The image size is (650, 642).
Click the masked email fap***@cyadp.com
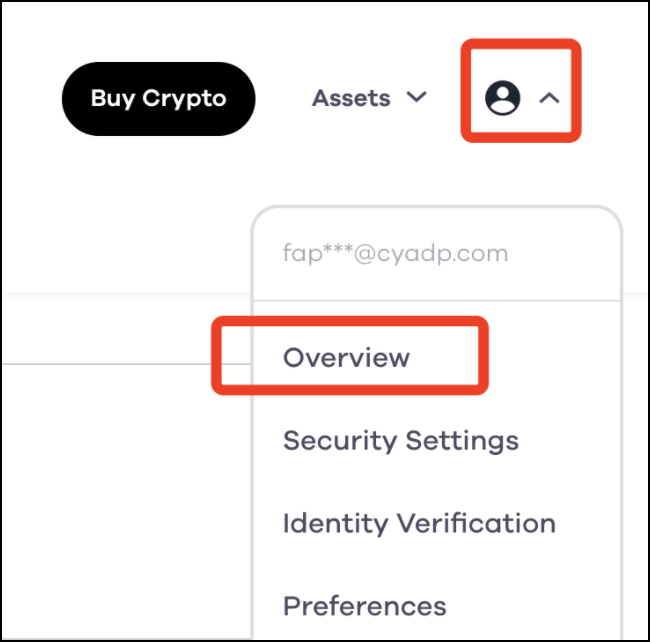(395, 253)
